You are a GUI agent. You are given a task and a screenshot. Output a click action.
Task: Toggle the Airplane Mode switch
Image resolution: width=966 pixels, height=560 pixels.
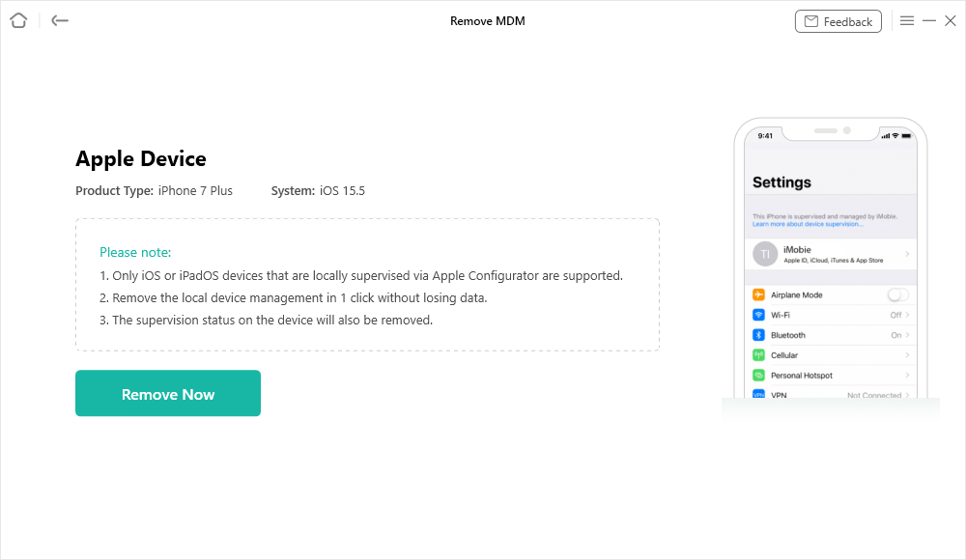pos(898,294)
